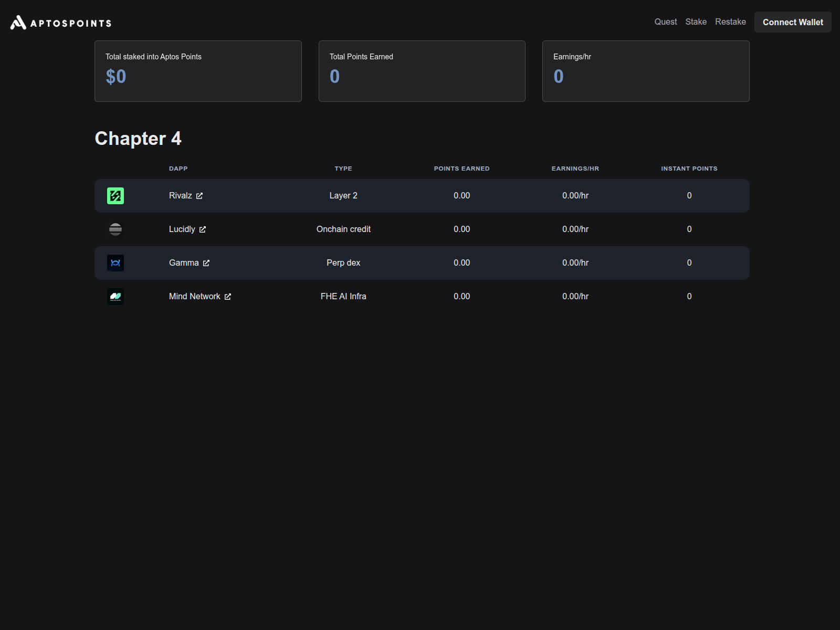Click the Chapter 4 heading
Screen dimensions: 840x630
tap(138, 139)
